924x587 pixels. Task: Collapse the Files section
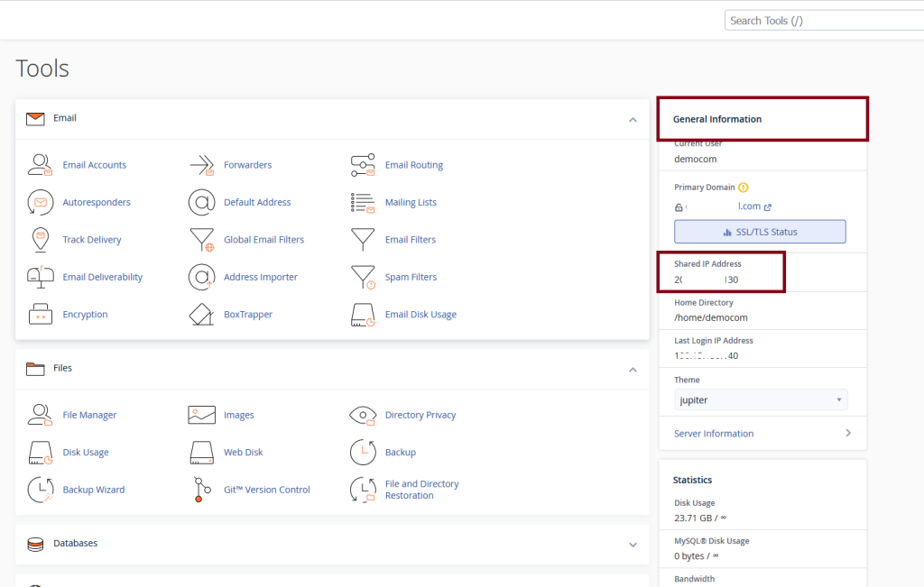click(633, 369)
